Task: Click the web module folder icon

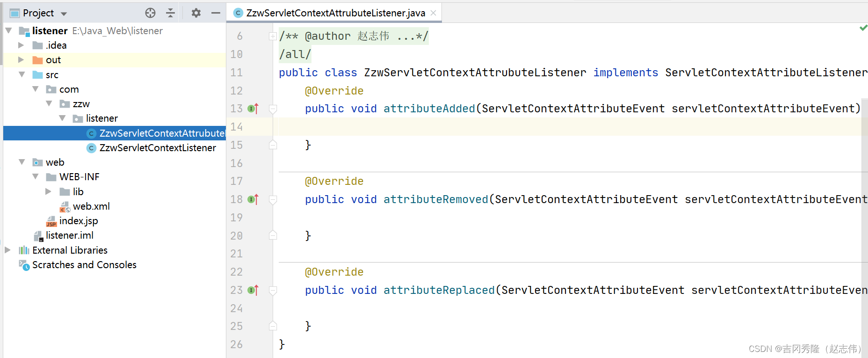Action: 38,162
